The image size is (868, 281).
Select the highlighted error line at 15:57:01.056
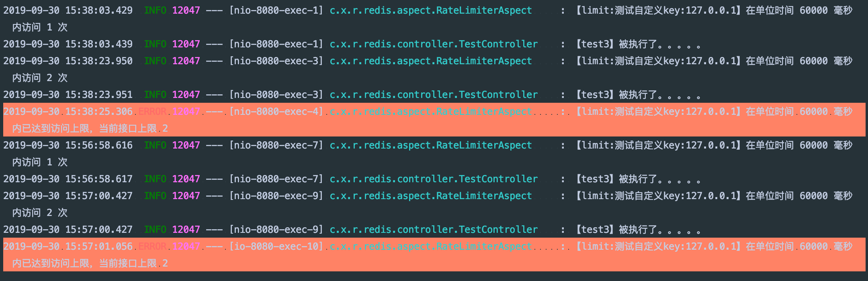[434, 255]
